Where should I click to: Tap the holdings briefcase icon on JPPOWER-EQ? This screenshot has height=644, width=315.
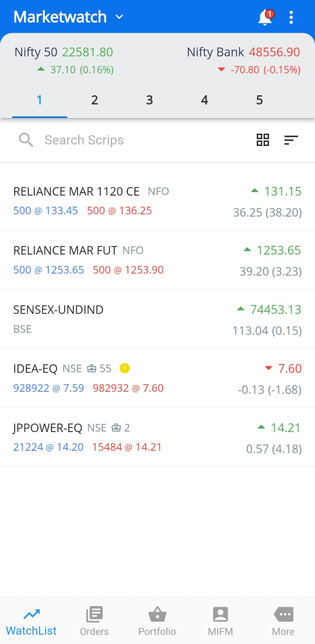[117, 427]
